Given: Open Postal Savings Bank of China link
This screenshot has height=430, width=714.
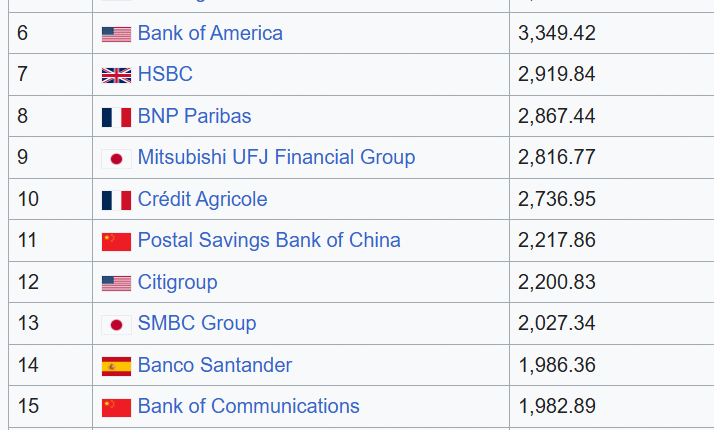Looking at the screenshot, I should point(269,240).
